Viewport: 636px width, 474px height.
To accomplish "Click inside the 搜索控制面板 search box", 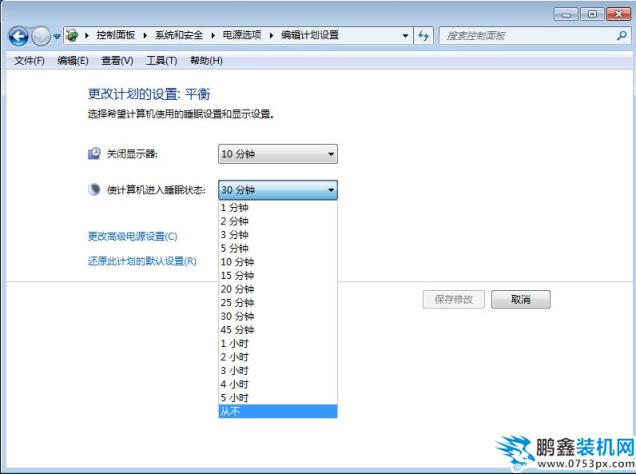I will click(x=535, y=36).
